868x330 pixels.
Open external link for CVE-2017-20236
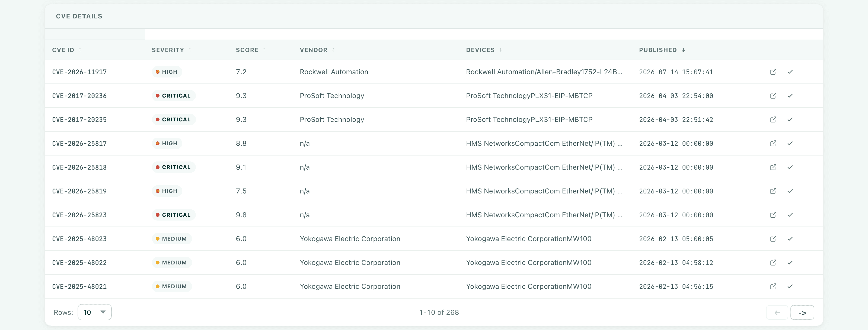tap(773, 96)
